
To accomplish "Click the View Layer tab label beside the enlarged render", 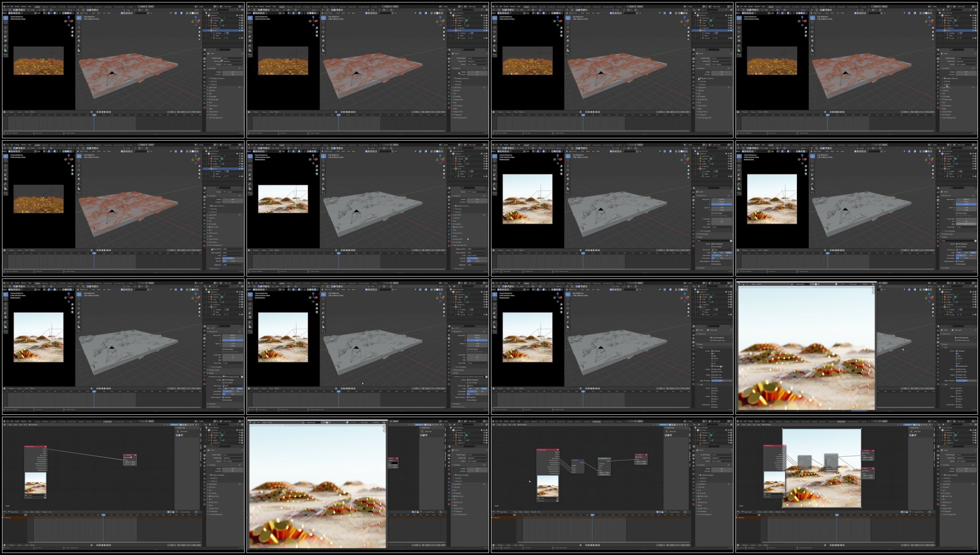I will [958, 330].
